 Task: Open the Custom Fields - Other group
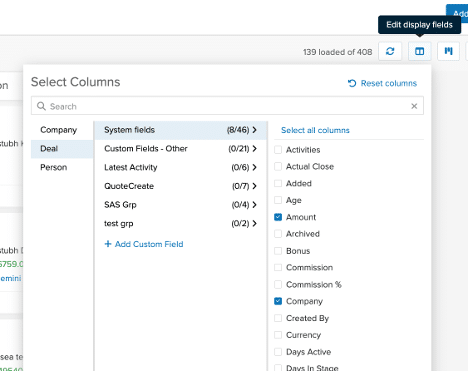(181, 149)
